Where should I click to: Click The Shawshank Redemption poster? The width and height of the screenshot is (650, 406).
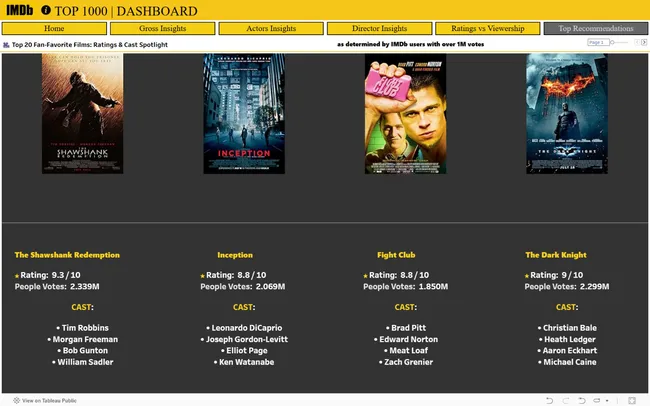pyautogui.click(x=82, y=113)
